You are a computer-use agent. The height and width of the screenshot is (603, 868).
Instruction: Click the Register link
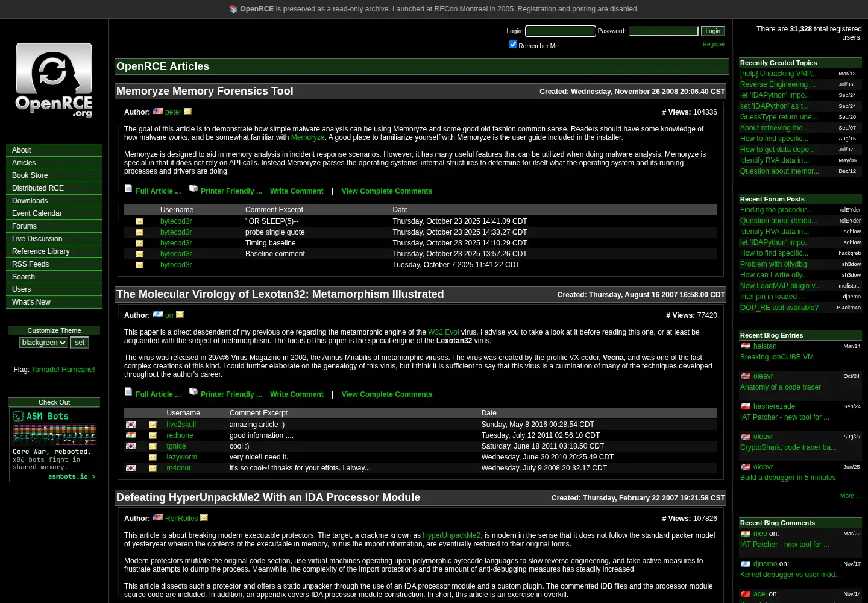714,44
